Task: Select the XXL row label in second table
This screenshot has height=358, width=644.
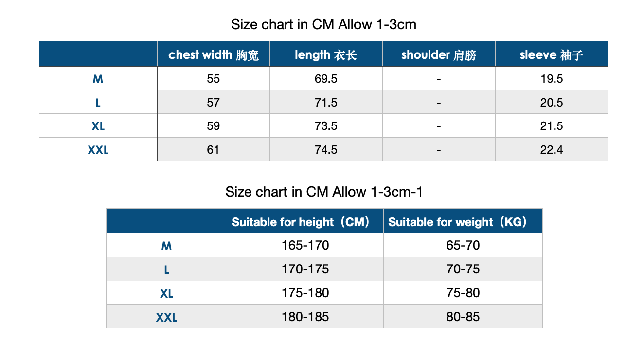Action: pyautogui.click(x=166, y=317)
